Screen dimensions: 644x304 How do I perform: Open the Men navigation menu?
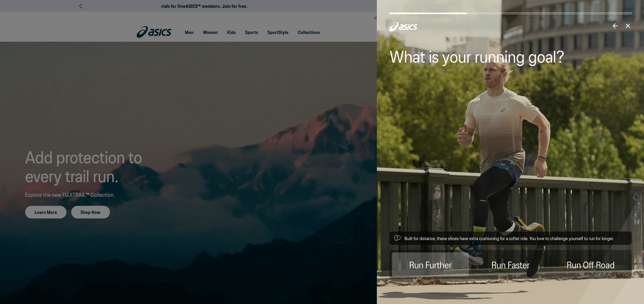coord(189,32)
